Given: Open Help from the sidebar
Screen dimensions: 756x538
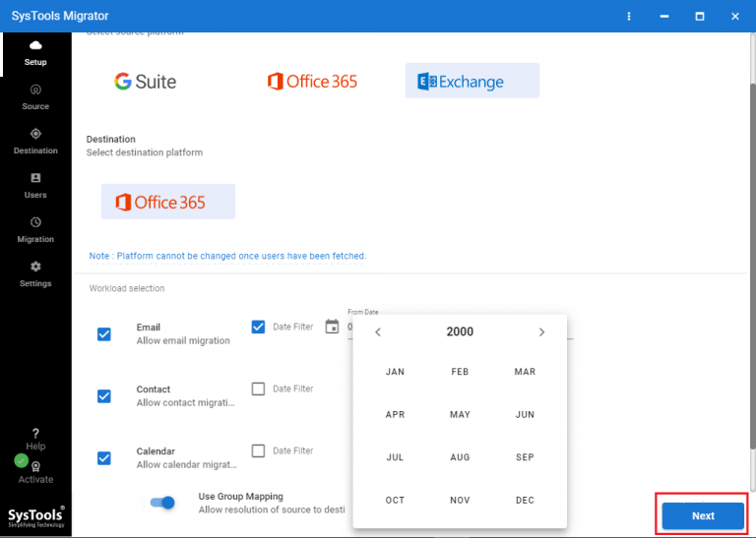Looking at the screenshot, I should (x=35, y=440).
